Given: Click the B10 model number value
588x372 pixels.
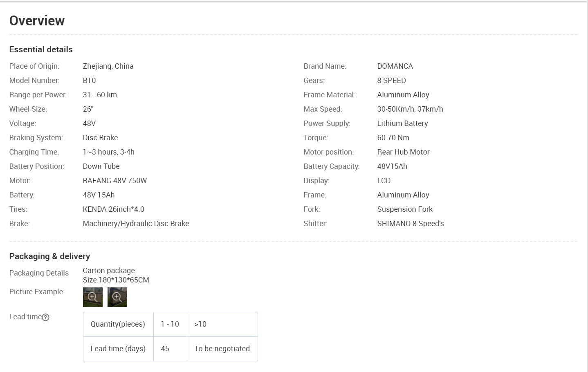Looking at the screenshot, I should coord(89,81).
